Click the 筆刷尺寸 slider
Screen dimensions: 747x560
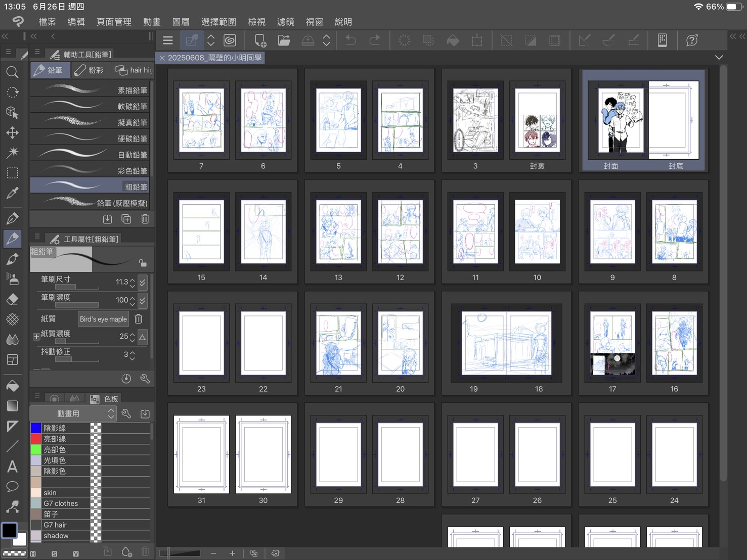tap(76, 287)
